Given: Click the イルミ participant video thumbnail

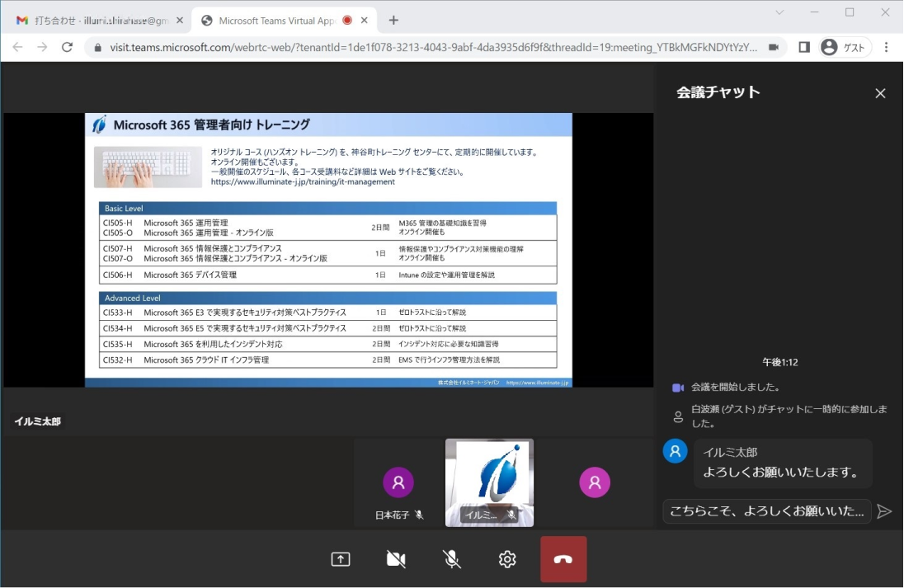Looking at the screenshot, I should pos(489,483).
